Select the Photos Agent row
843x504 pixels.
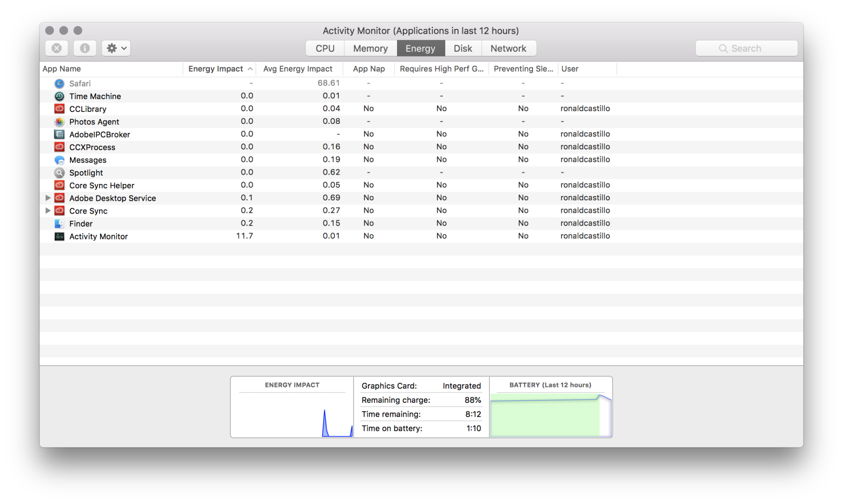[421, 121]
